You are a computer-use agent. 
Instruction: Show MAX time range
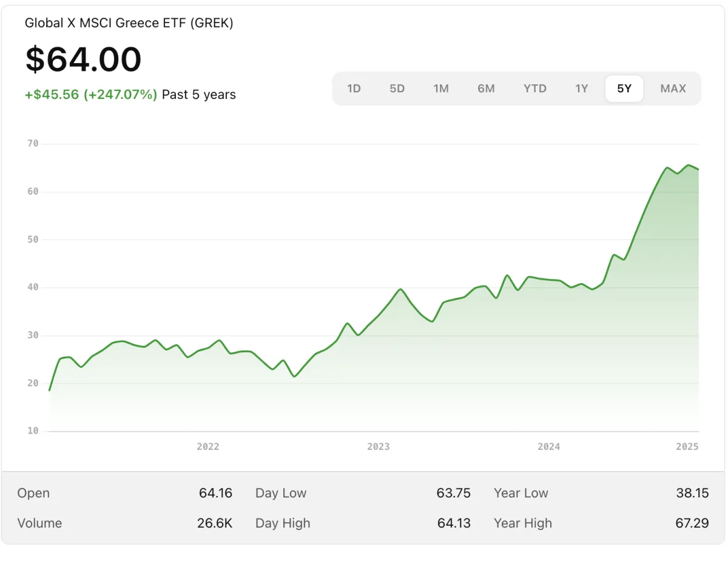[673, 89]
